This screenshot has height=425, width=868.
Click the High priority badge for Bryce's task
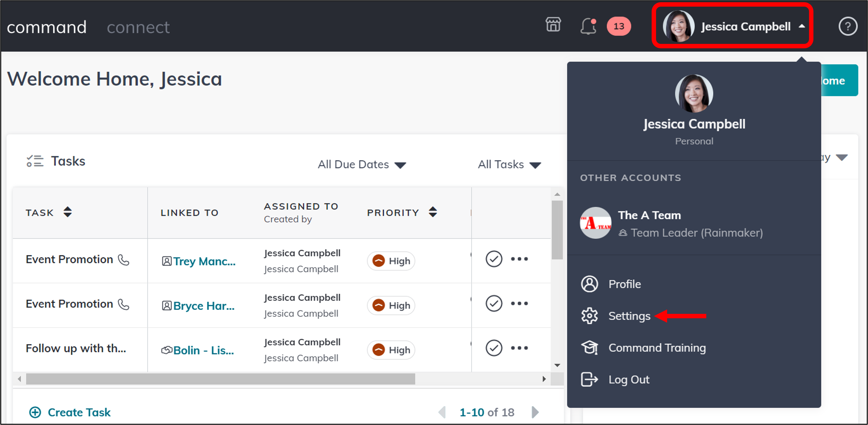[391, 306]
